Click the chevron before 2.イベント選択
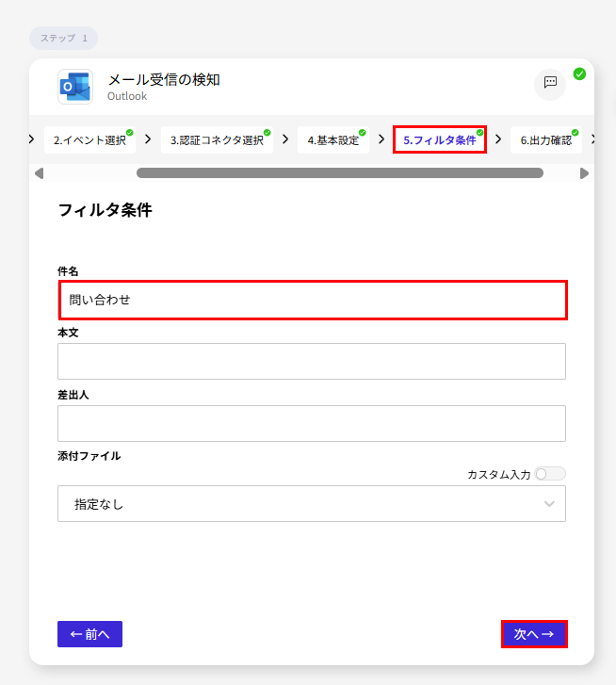The height and width of the screenshot is (685, 616). 31,139
